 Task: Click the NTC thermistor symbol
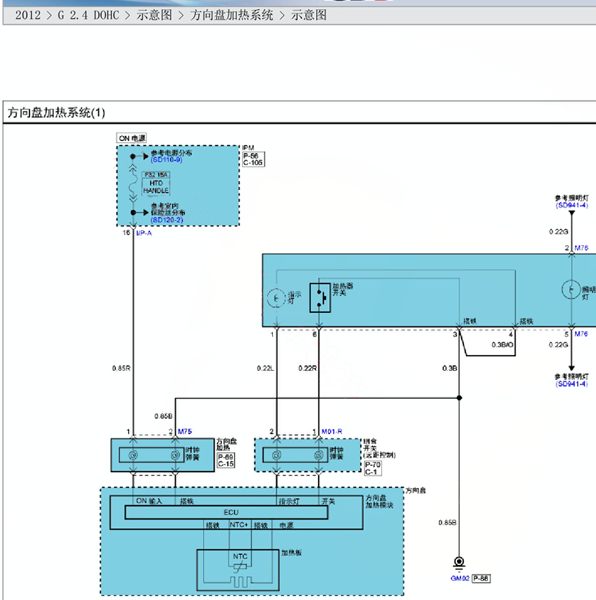point(240,567)
